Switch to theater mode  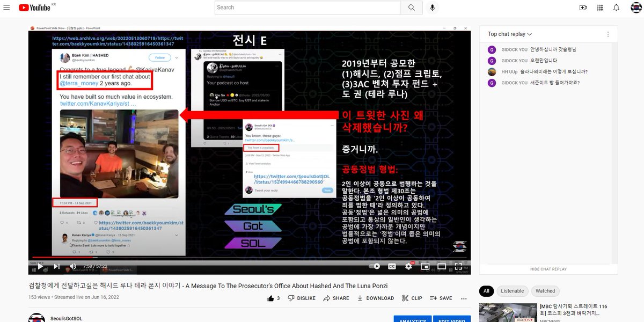tap(442, 266)
